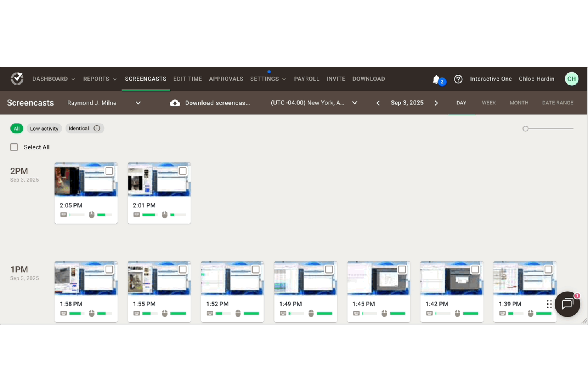Apply the Low activity filter
Screen dimensions: 588x392
pyautogui.click(x=44, y=128)
